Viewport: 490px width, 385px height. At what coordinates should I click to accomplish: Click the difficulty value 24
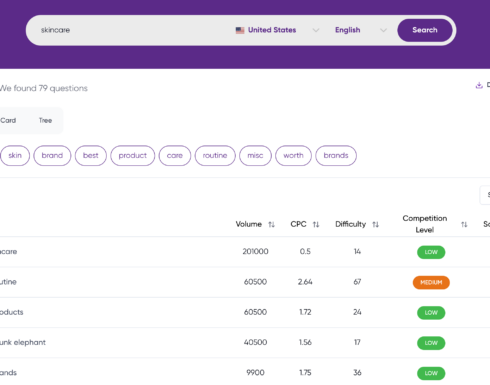(357, 312)
